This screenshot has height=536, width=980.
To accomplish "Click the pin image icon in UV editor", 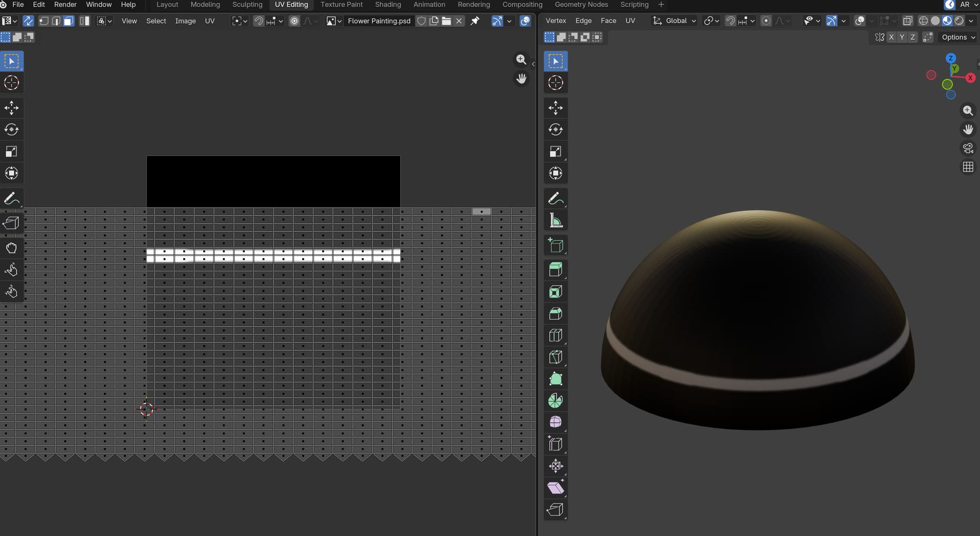I will click(x=475, y=21).
